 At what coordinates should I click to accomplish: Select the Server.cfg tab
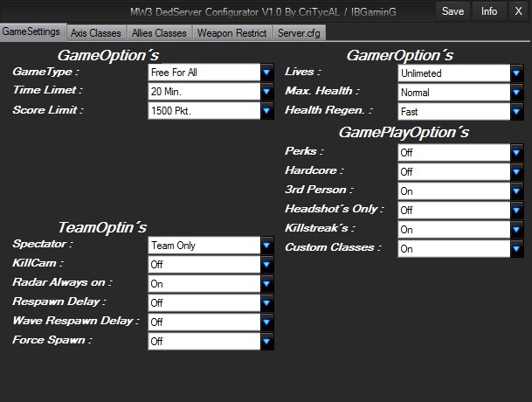coord(301,33)
